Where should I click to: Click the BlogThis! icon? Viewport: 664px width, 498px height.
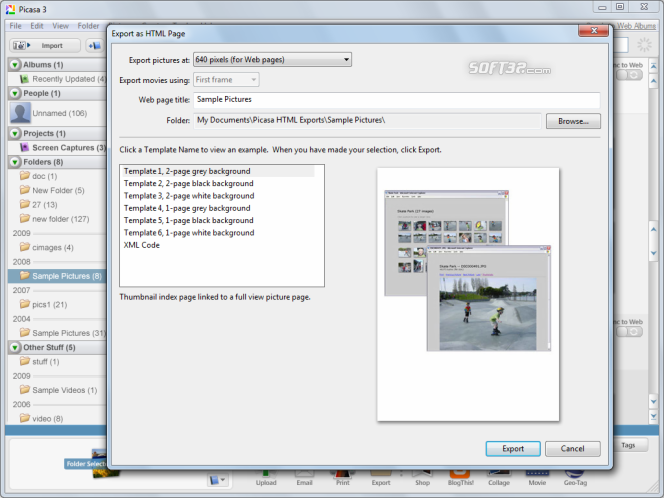[x=460, y=478]
